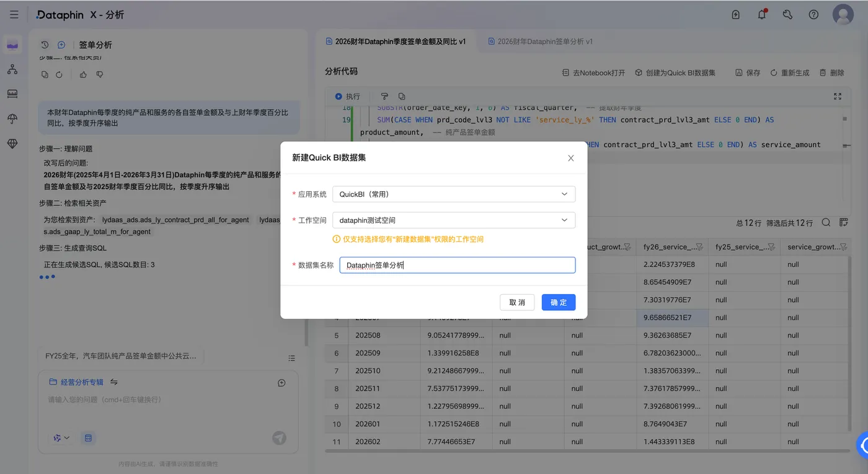Select 2026财年Dataphin季度签单金额及同比 v1 tab
The height and width of the screenshot is (474, 868).
[395, 42]
